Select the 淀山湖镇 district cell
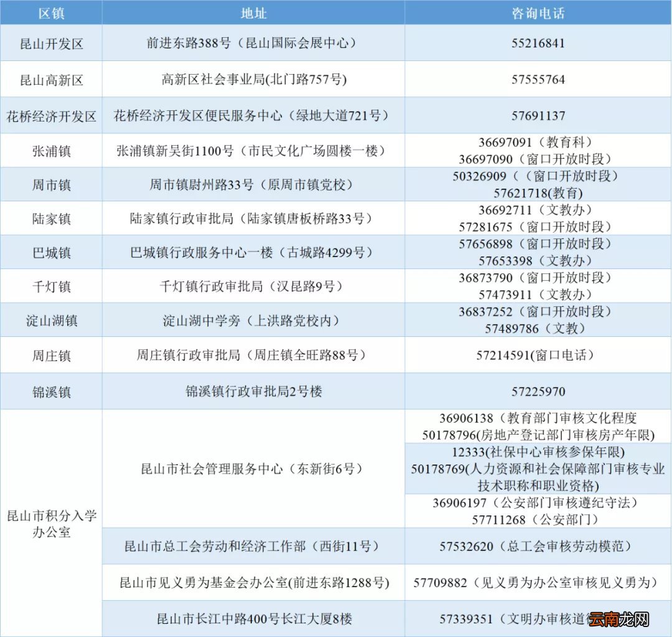 pyautogui.click(x=52, y=321)
